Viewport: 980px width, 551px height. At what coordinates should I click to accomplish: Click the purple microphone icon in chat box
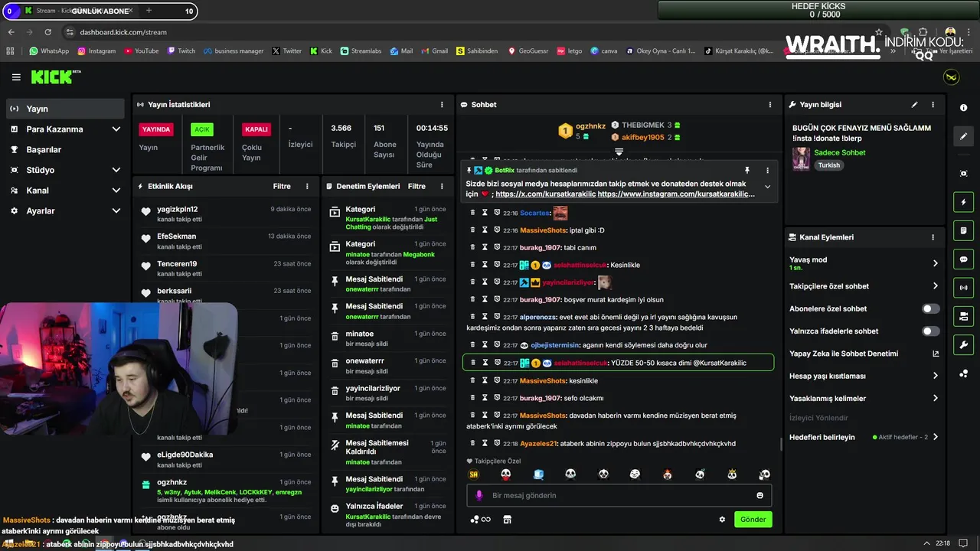pos(479,495)
